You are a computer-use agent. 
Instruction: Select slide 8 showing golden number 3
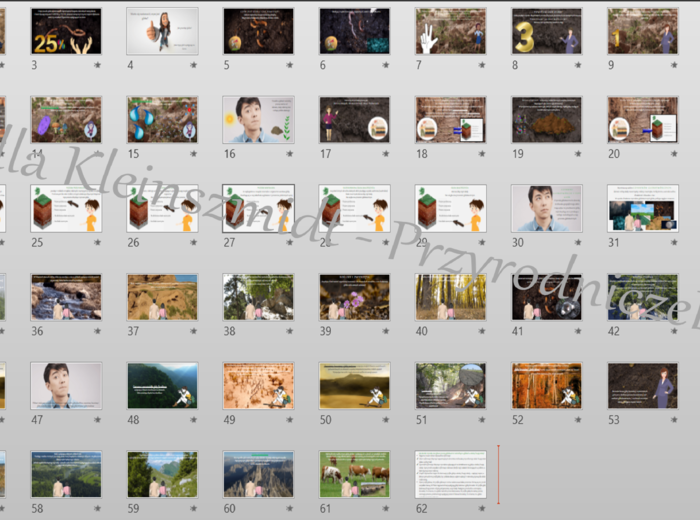[546, 31]
